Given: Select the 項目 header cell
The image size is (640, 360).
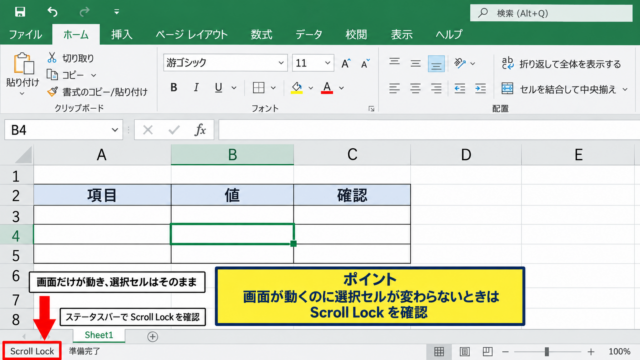Looking at the screenshot, I should (102, 195).
